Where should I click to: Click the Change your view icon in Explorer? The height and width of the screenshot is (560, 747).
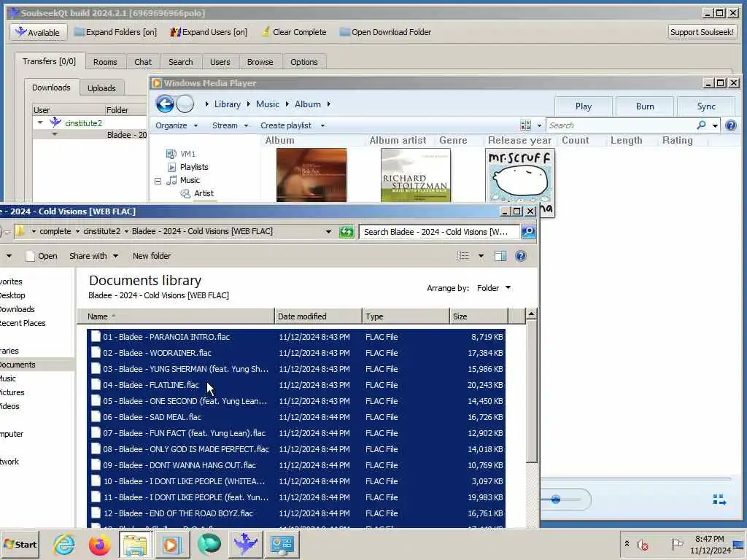[463, 256]
